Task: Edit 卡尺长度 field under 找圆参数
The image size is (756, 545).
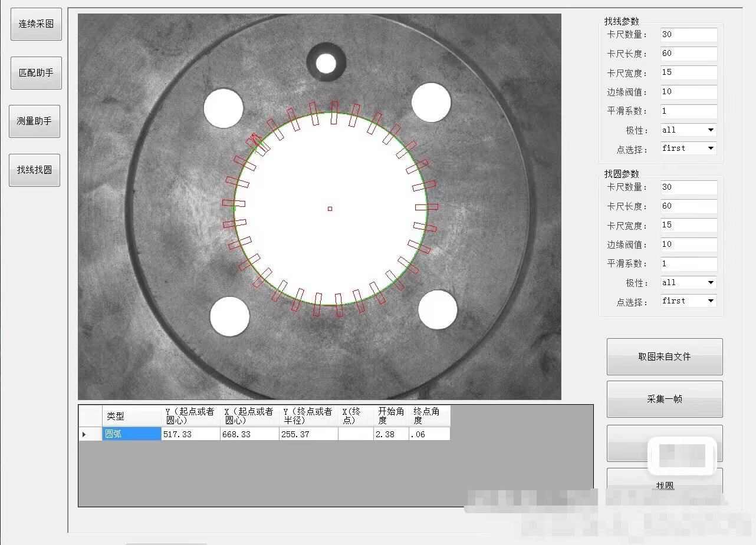Action: click(689, 206)
